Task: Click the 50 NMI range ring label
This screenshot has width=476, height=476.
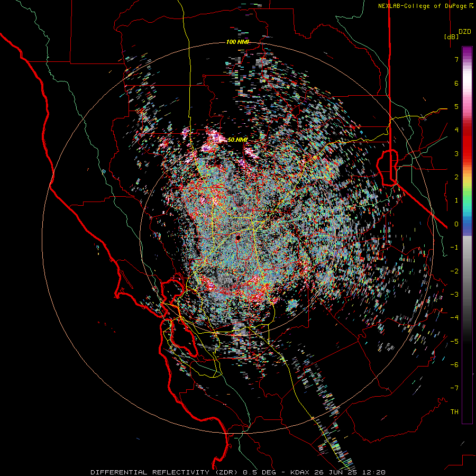Action: coord(237,140)
